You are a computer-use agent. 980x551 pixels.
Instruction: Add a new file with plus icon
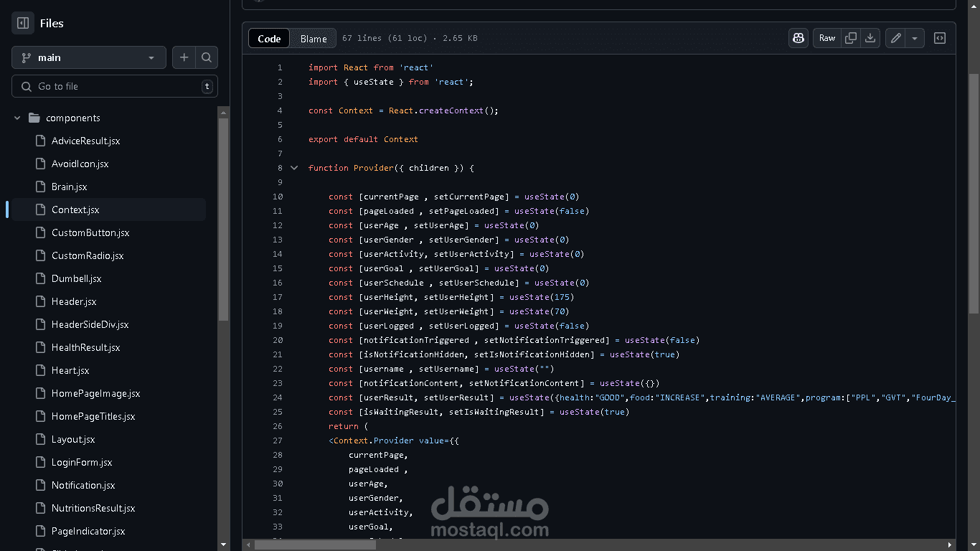[x=184, y=57]
